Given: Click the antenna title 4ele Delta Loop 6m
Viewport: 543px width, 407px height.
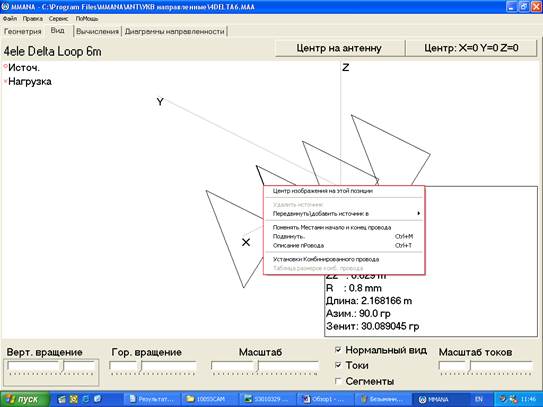Looking at the screenshot, I should (52, 51).
